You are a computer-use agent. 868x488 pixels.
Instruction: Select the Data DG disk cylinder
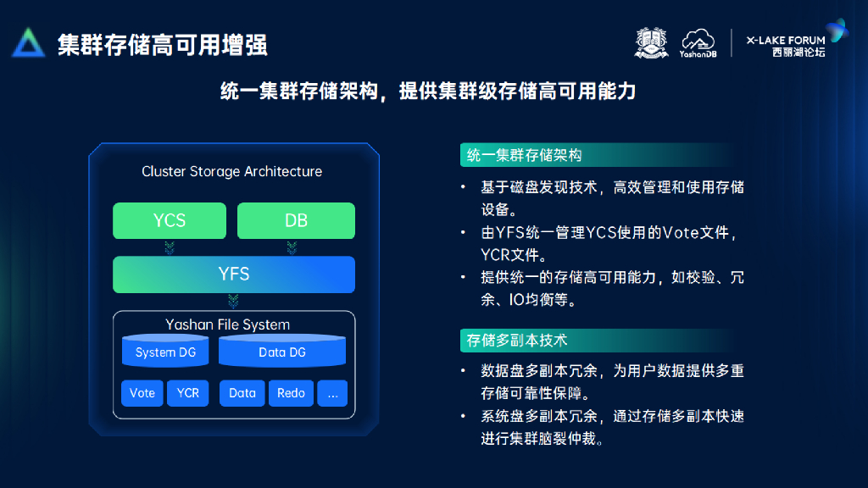[x=282, y=352]
